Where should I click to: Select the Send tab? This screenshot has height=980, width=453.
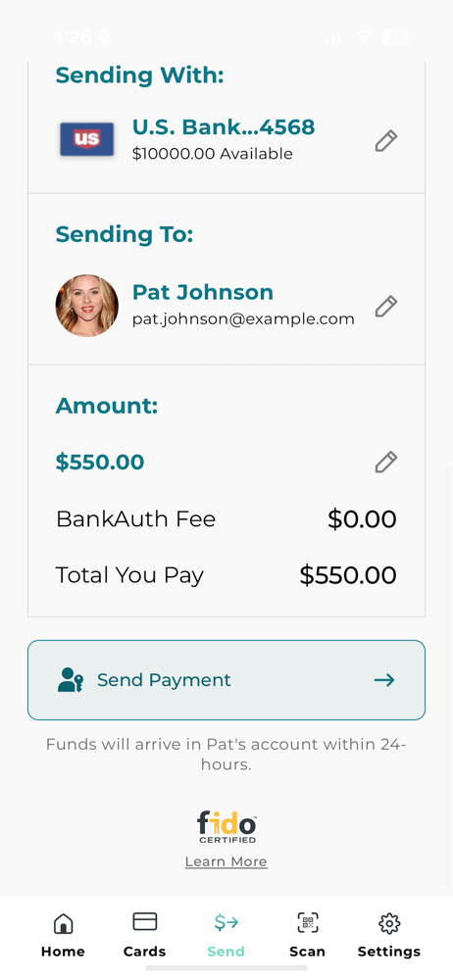226,935
